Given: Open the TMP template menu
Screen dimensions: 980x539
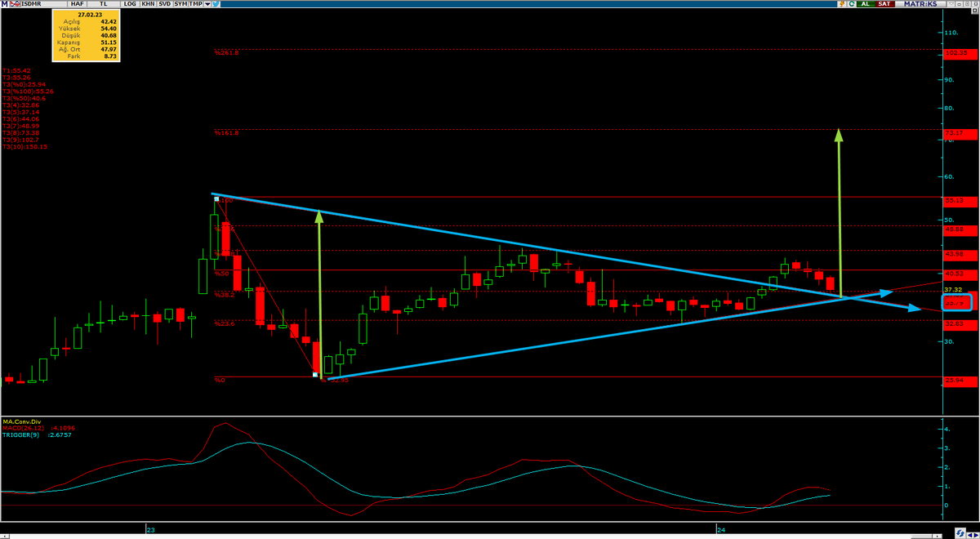Looking at the screenshot, I should click(195, 4).
